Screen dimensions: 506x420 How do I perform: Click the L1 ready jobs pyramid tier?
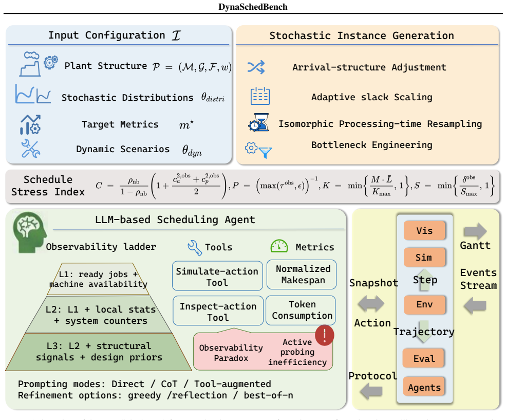tap(98, 279)
